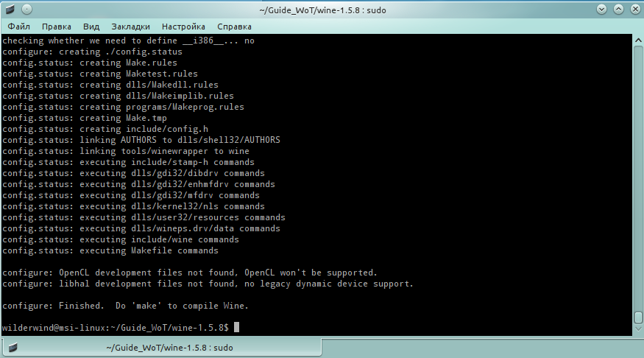644x358 pixels.
Task: Click the terminal icon on the tab
Action: click(x=13, y=347)
